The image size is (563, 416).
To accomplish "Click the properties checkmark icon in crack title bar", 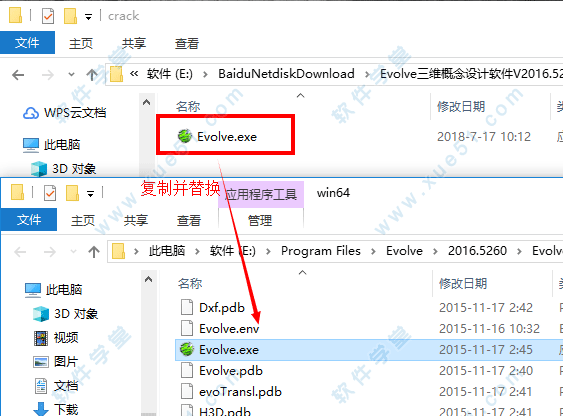I will point(48,16).
